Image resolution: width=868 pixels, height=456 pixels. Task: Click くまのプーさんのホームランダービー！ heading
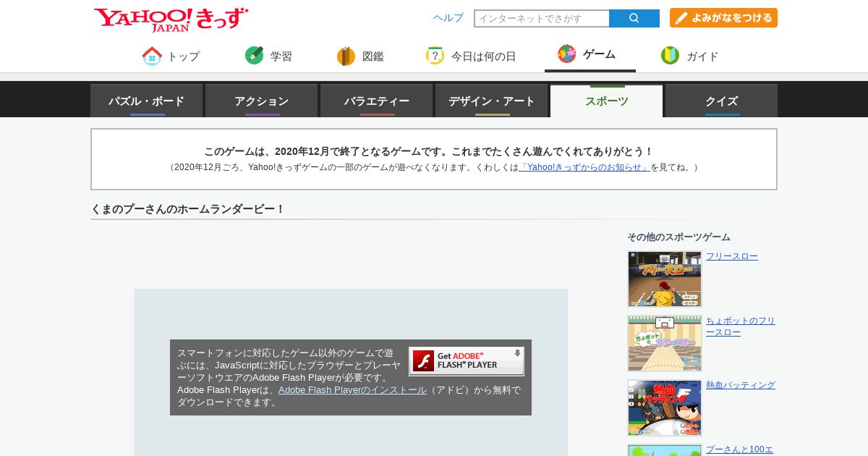coord(188,209)
